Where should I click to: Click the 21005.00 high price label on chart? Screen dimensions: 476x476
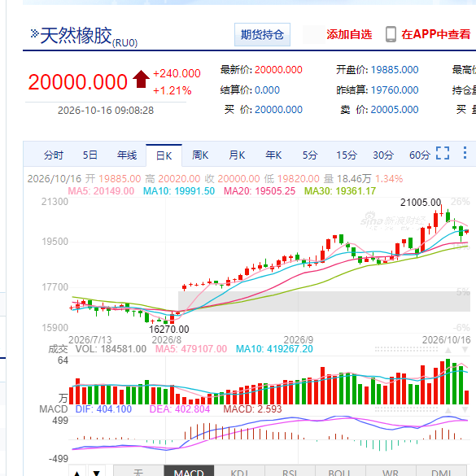point(421,203)
